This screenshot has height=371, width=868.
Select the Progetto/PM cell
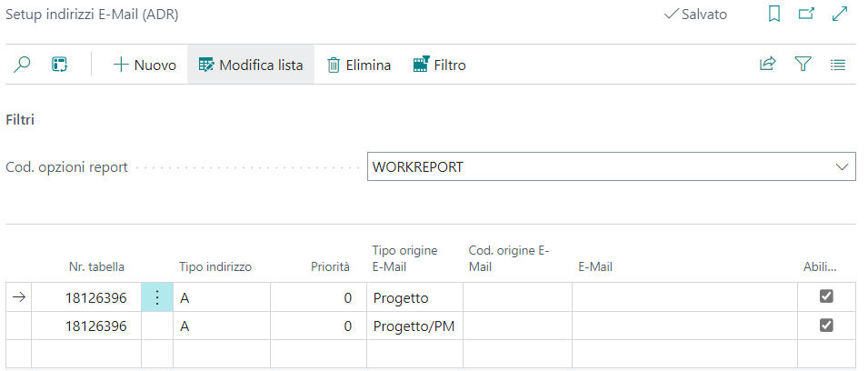coord(414,326)
